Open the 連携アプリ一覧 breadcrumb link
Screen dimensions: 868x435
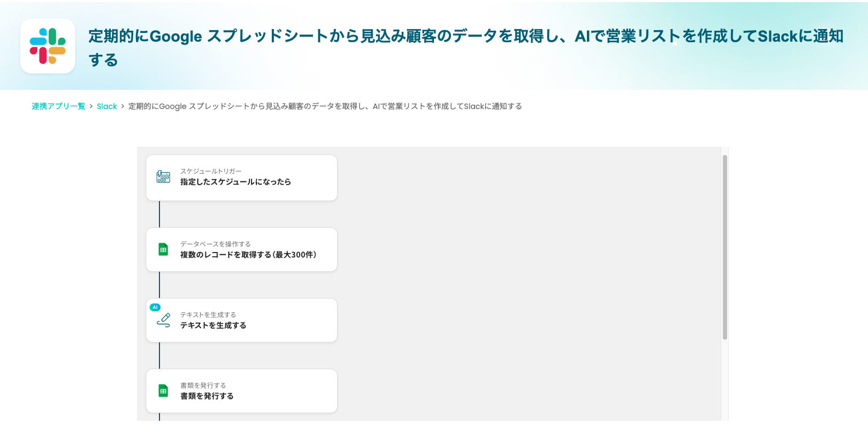click(59, 106)
